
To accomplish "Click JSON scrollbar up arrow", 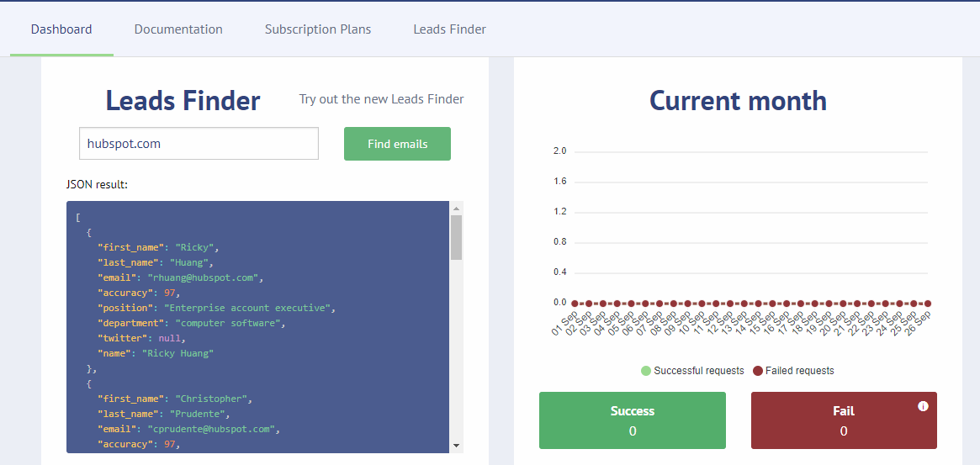I will click(456, 209).
